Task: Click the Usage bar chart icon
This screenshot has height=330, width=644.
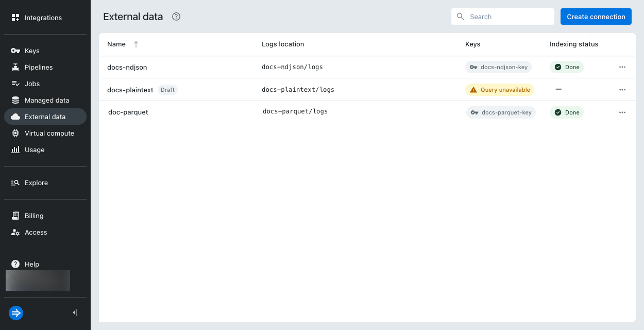Action: point(15,150)
